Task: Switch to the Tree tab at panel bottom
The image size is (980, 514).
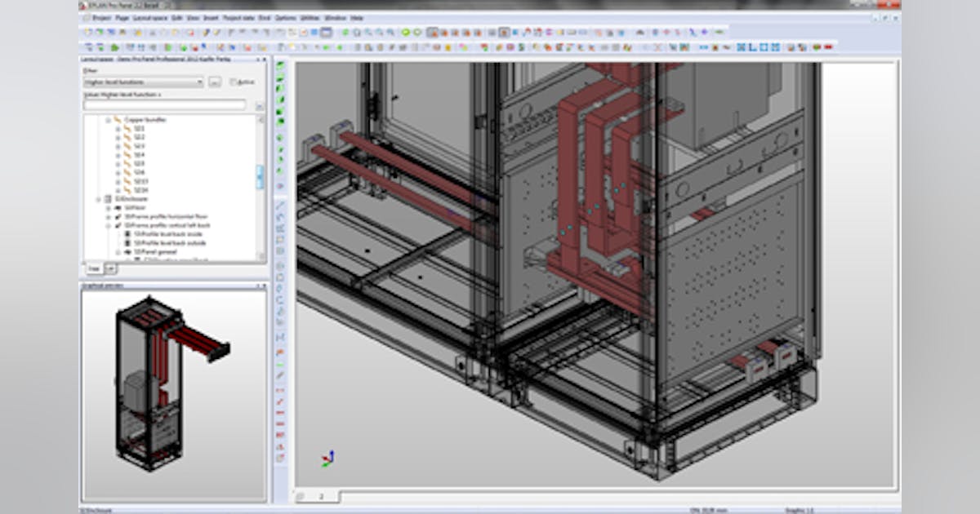Action: (x=93, y=269)
